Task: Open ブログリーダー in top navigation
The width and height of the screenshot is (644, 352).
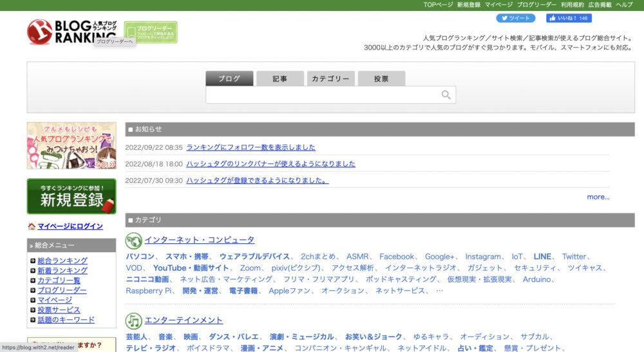Action: click(x=537, y=5)
